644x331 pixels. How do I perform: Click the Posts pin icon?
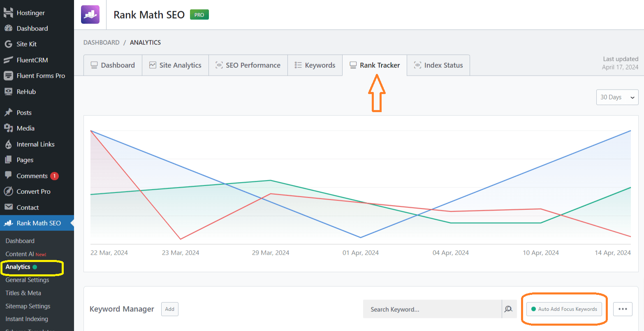[x=8, y=113]
